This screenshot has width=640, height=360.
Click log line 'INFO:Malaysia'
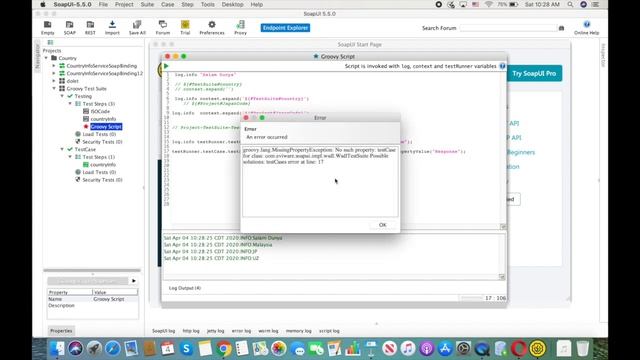click(x=218, y=244)
